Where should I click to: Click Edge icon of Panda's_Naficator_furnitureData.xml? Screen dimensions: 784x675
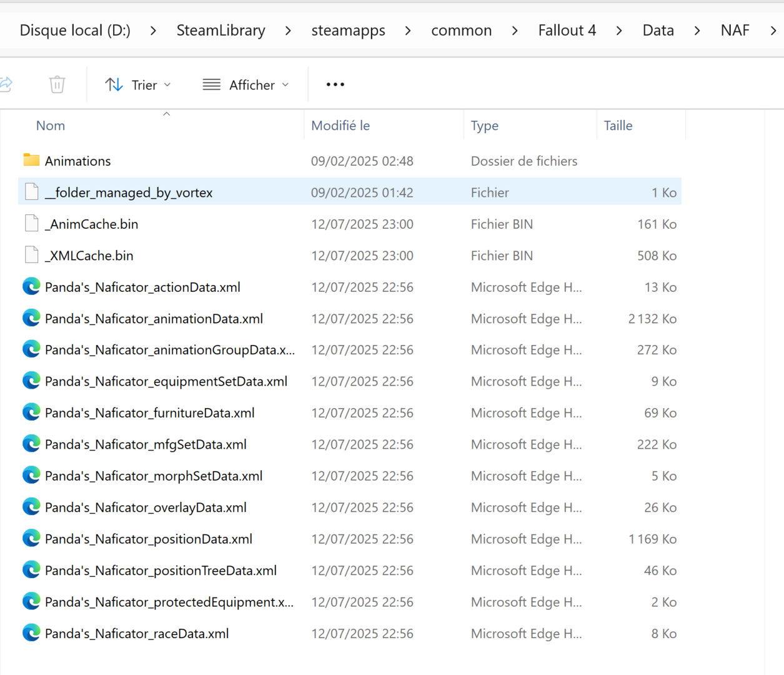(31, 412)
